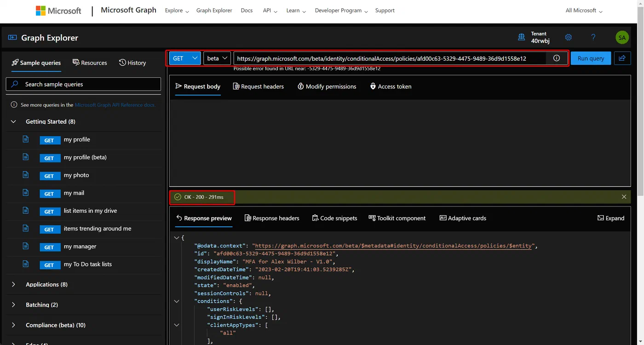Expand the Batching (2) section
644x345 pixels.
click(x=14, y=305)
